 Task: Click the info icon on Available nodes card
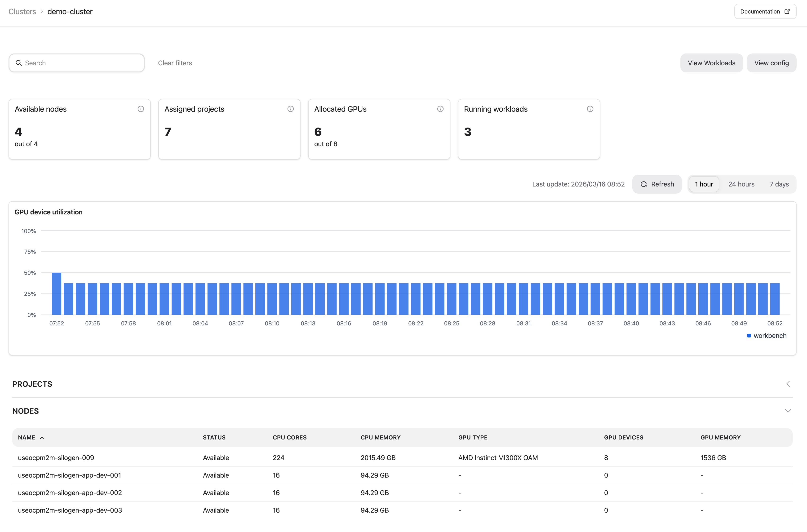(140, 109)
